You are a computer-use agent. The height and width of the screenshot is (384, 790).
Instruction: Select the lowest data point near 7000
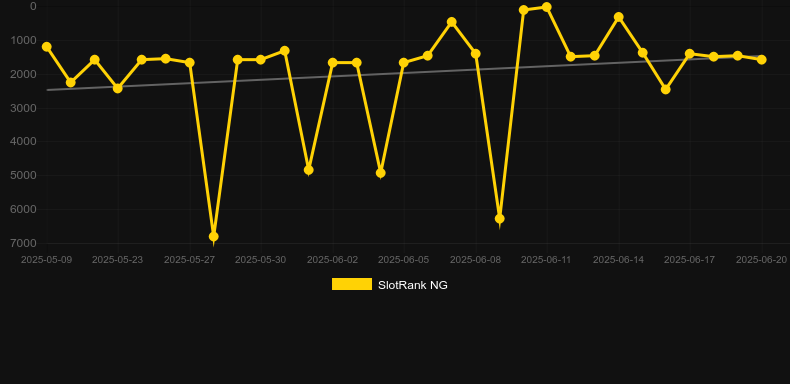click(x=214, y=236)
